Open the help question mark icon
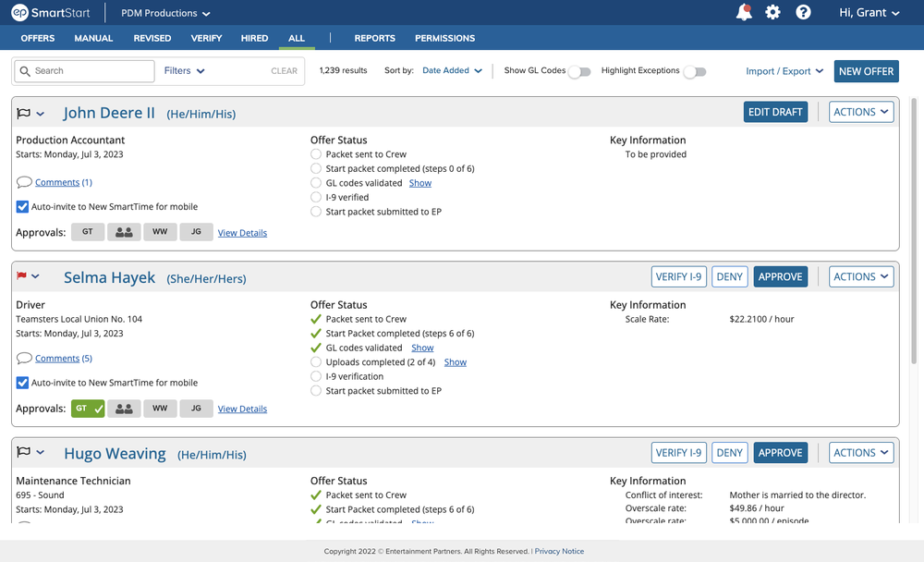 (x=803, y=12)
